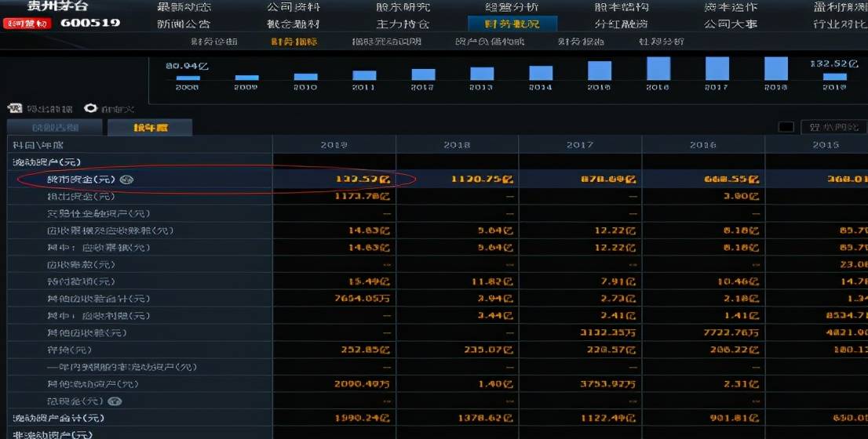Click the 2018 column header
The height and width of the screenshot is (439, 868).
point(457,145)
